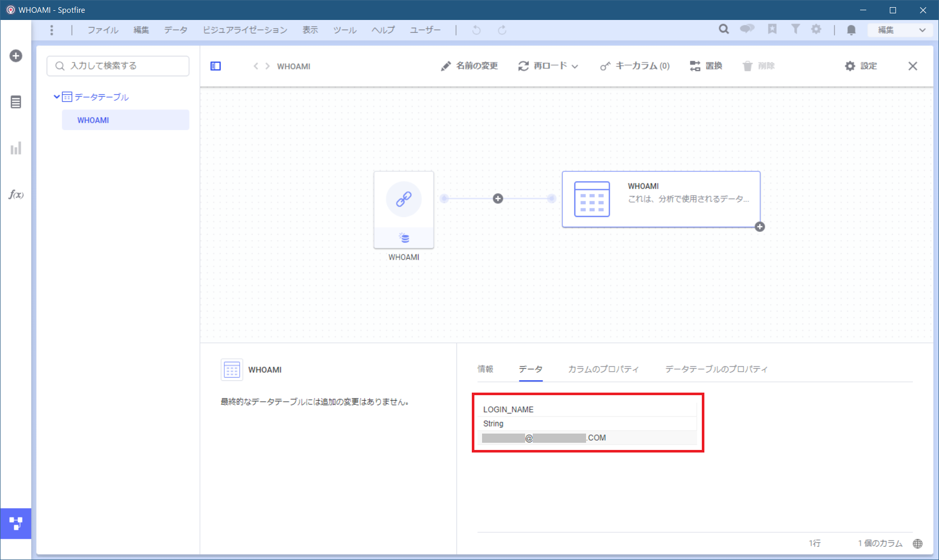Click the 名前の変更 button

click(x=469, y=66)
